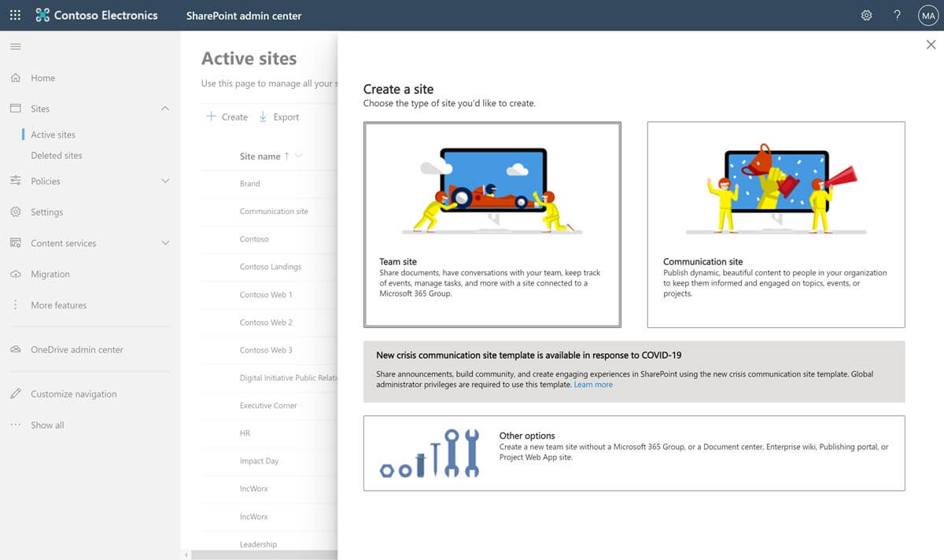Click the OneDrive admin center cloud icon
The image size is (944, 560).
[x=15, y=349]
